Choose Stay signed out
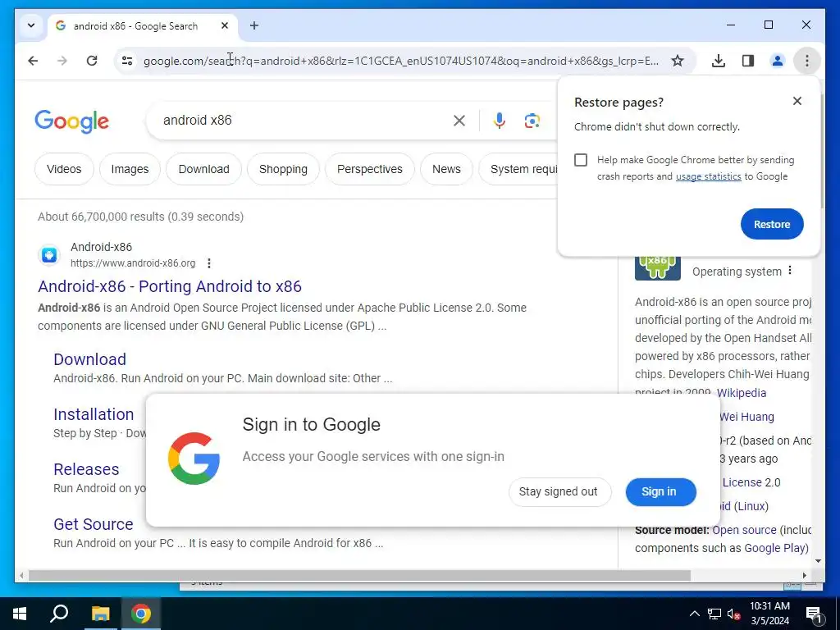Viewport: 840px width, 630px height. pos(559,492)
